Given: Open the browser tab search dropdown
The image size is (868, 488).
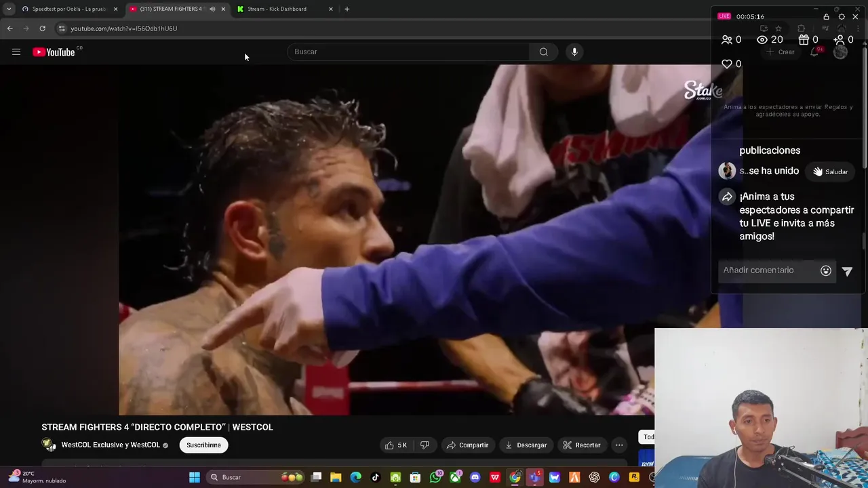Looking at the screenshot, I should pos(8,9).
